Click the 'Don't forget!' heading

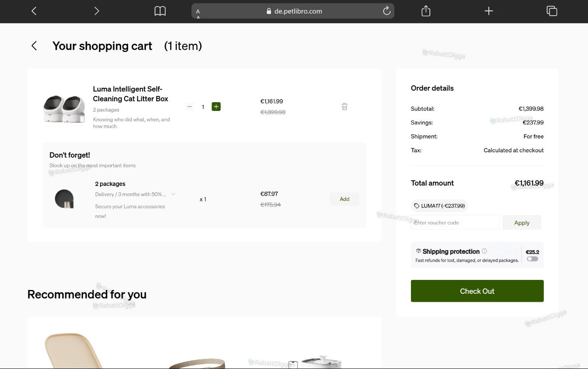click(70, 155)
